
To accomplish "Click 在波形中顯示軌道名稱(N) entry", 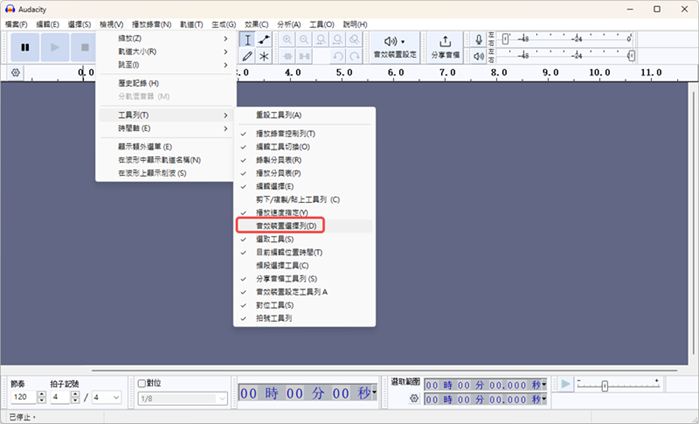I will tap(165, 160).
